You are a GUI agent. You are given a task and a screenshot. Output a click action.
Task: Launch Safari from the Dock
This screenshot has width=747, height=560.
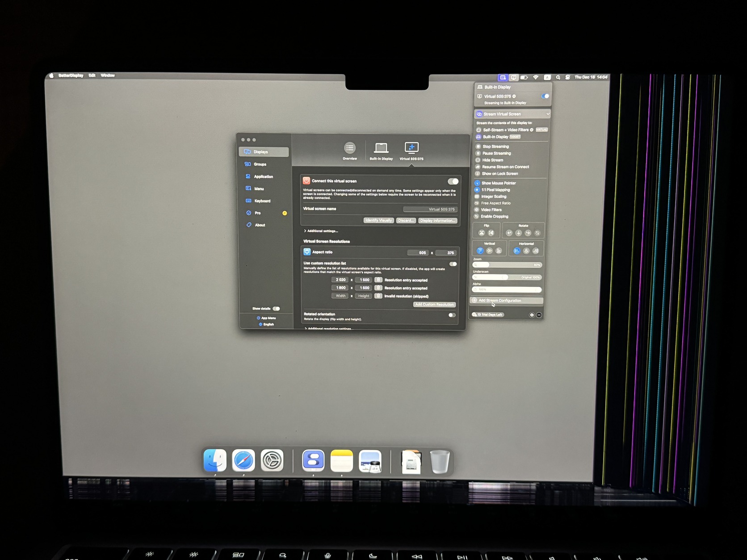coord(243,460)
